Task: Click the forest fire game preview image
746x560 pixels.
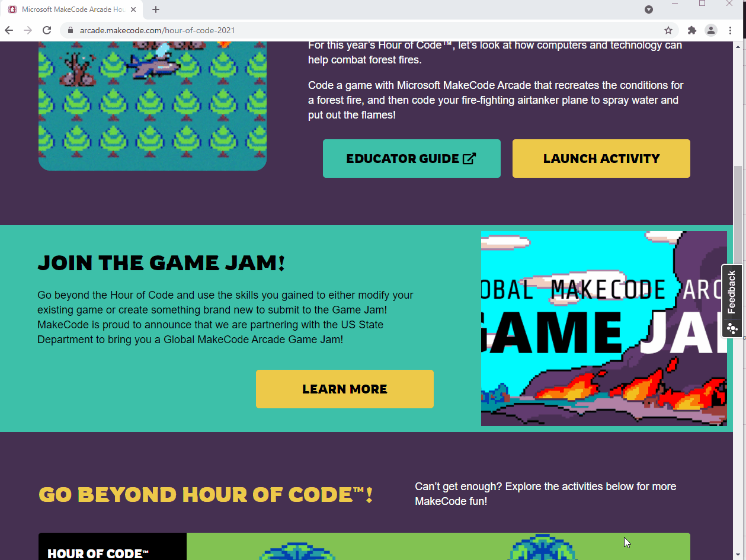Action: (152, 106)
